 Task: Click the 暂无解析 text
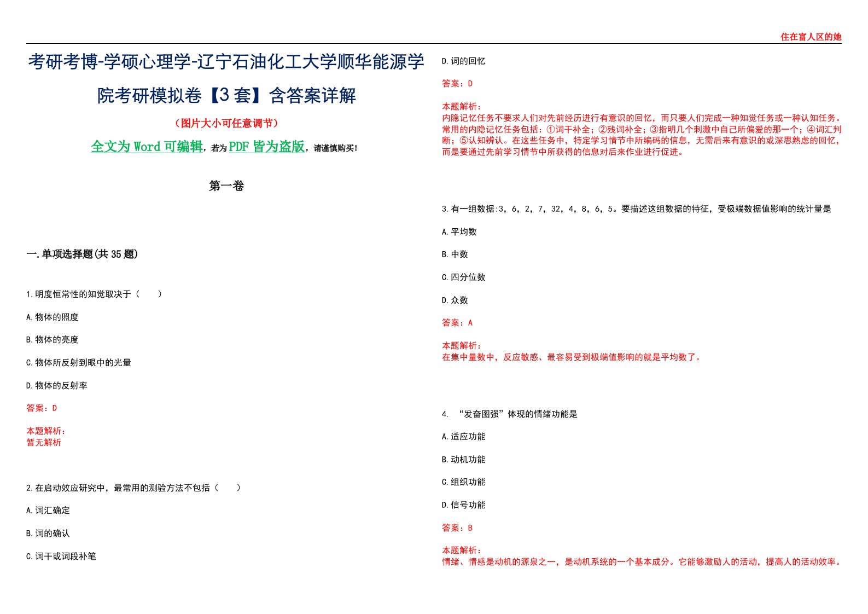[x=44, y=443]
